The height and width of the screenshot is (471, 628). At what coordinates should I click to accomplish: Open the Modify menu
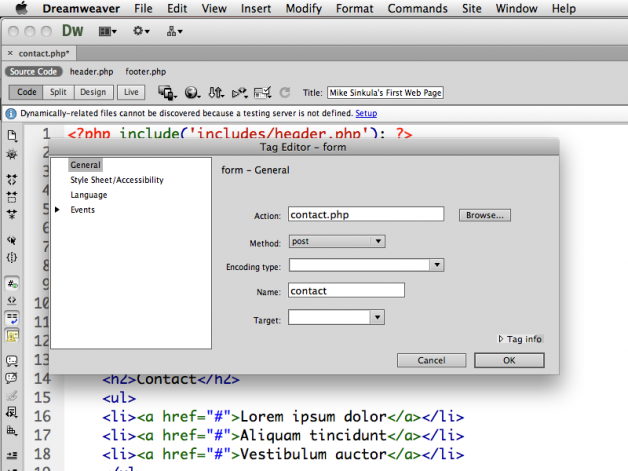(x=304, y=8)
